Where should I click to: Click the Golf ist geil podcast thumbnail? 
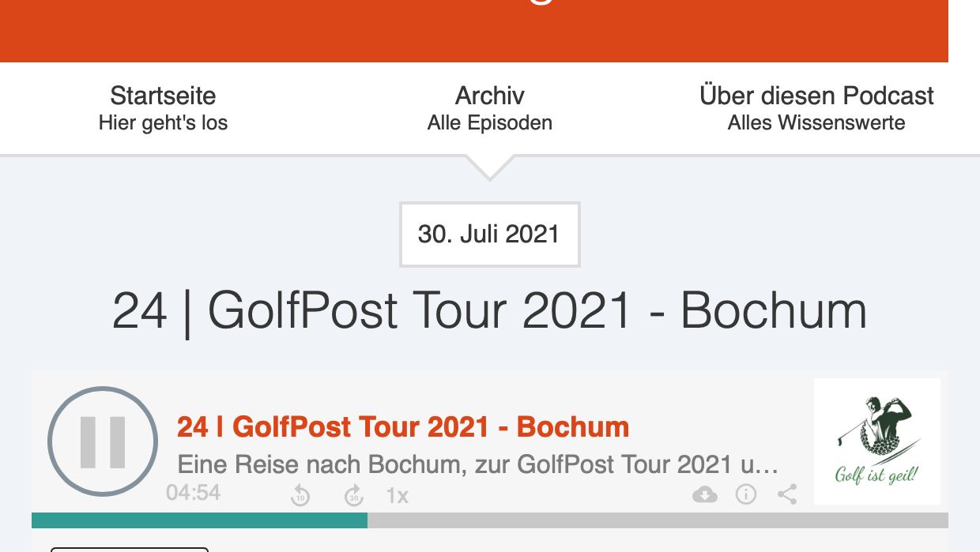(x=876, y=441)
